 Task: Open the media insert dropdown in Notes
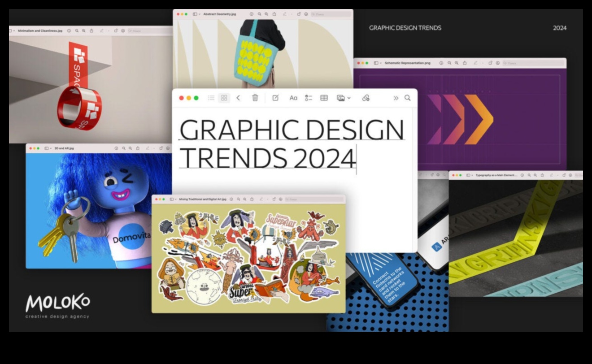click(344, 98)
